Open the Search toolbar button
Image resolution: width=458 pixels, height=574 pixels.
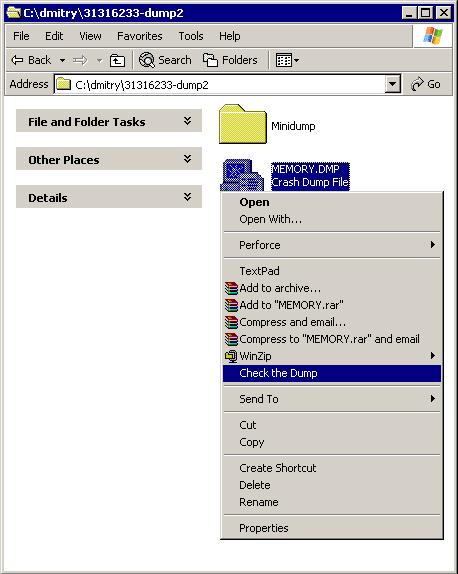tap(165, 60)
